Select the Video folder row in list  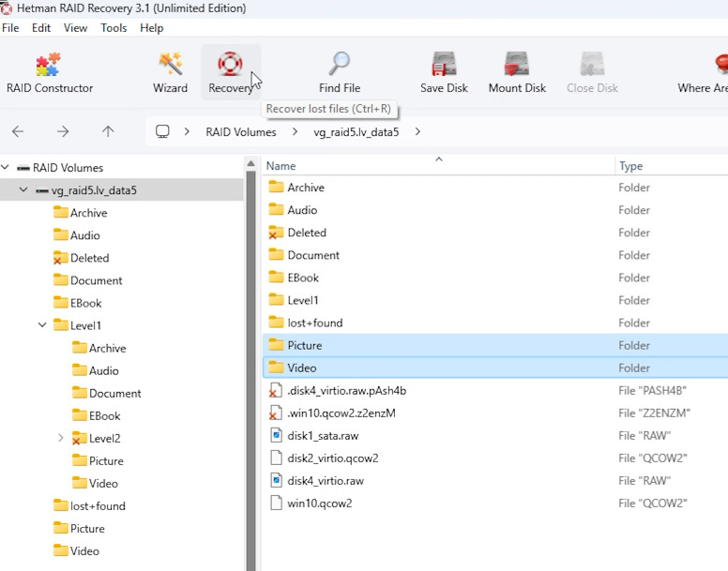[495, 368]
